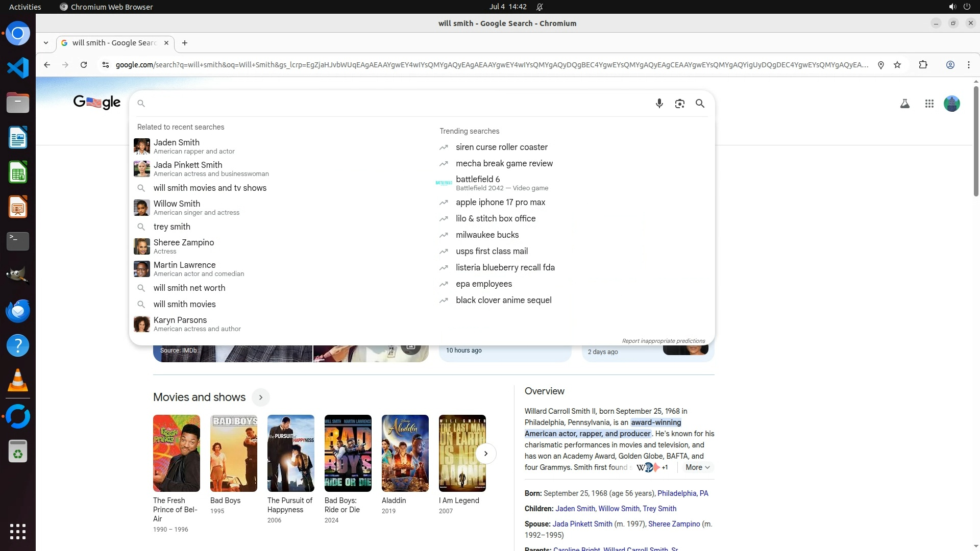This screenshot has width=980, height=551.
Task: Launch VLC from the Ubuntu dock
Action: point(18,380)
